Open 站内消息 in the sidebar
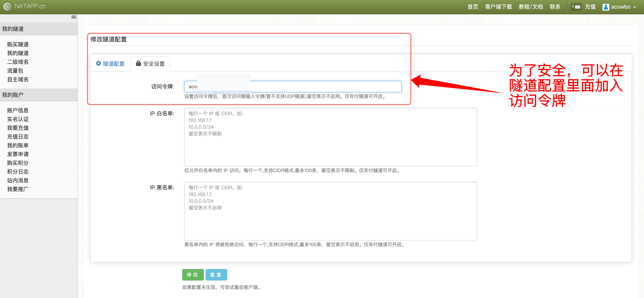 (x=18, y=180)
